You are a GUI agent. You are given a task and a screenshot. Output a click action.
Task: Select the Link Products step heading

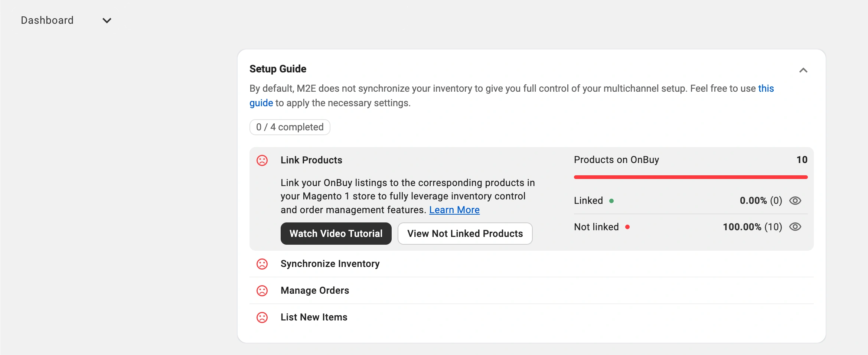[x=311, y=160]
